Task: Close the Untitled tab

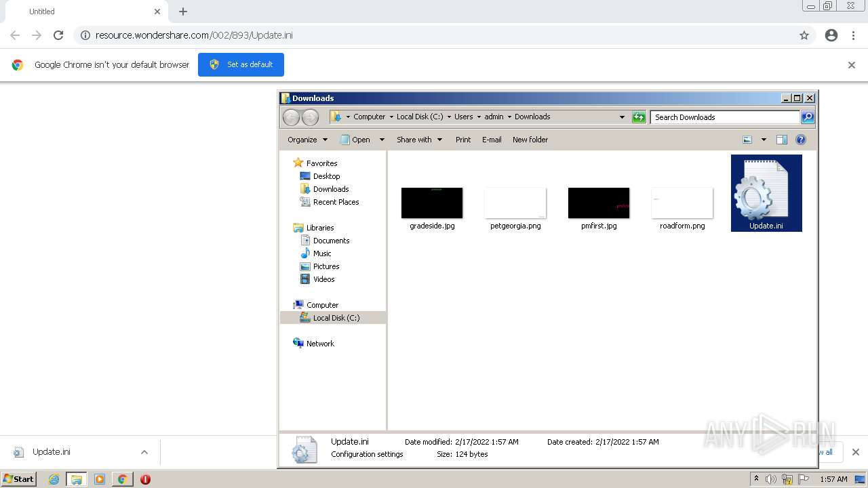Action: click(157, 12)
